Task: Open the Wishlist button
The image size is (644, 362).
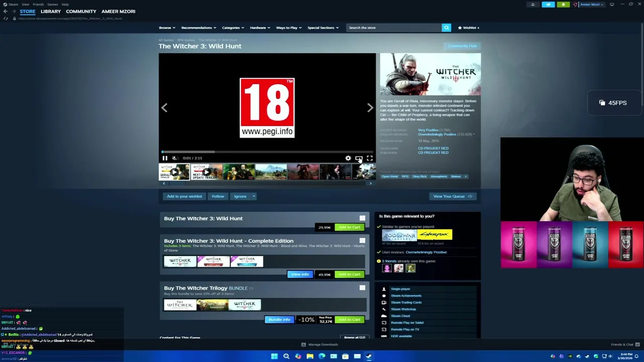Action: point(467,28)
